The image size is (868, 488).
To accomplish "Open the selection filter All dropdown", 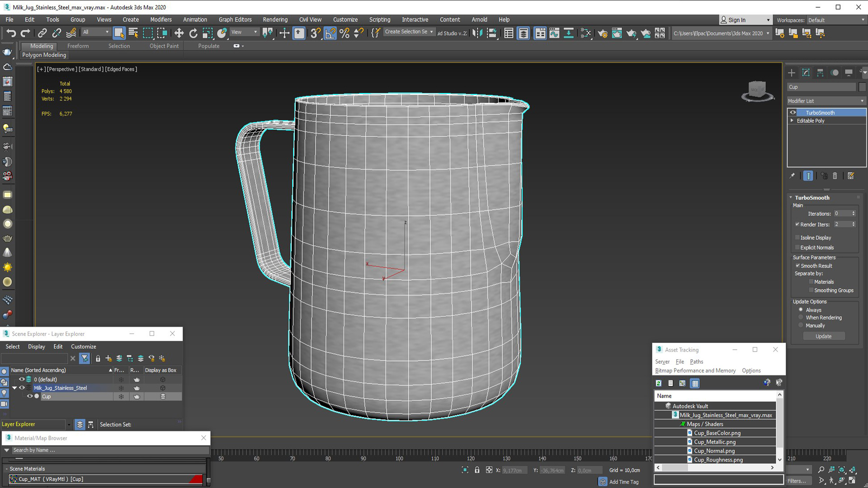I will [x=96, y=32].
